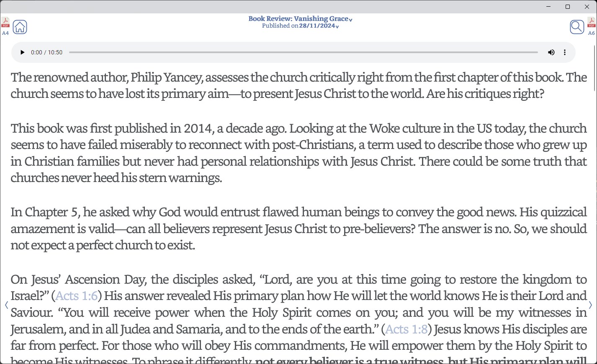The height and width of the screenshot is (364, 597).
Task: Maximize the application window
Action: pyautogui.click(x=568, y=7)
